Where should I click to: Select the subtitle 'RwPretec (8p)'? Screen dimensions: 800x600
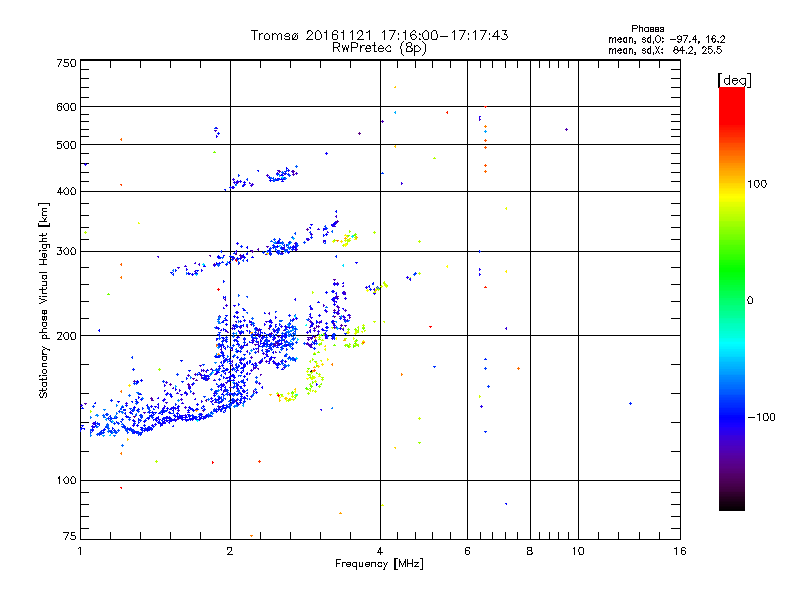(379, 48)
